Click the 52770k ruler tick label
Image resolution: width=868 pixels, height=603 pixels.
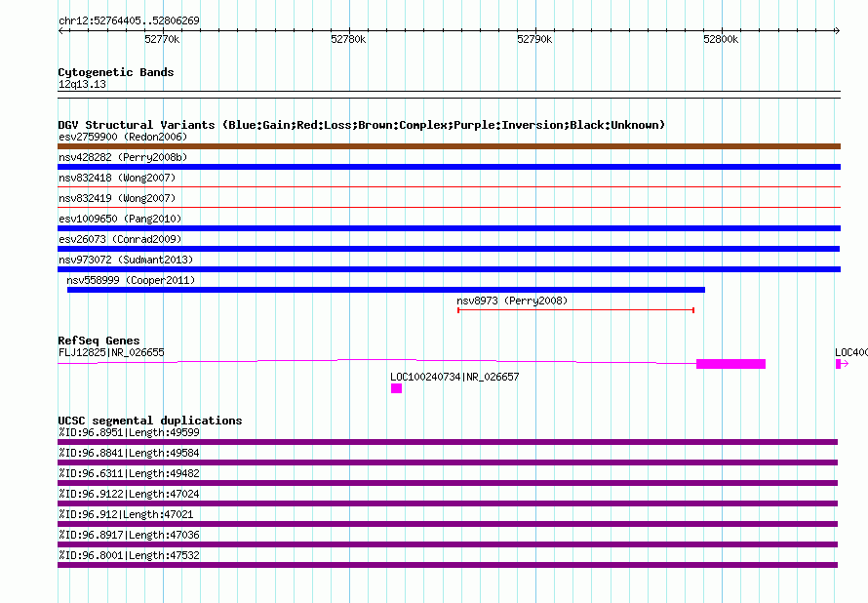click(x=162, y=39)
